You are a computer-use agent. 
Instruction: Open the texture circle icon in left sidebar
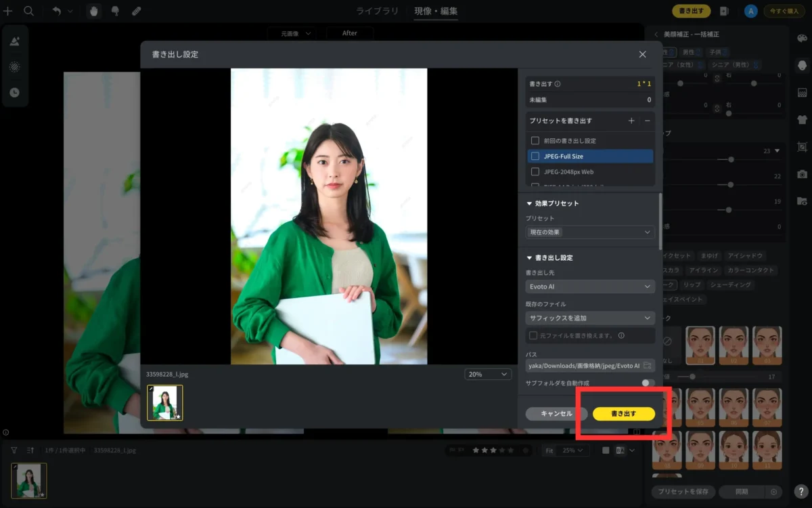click(x=14, y=67)
